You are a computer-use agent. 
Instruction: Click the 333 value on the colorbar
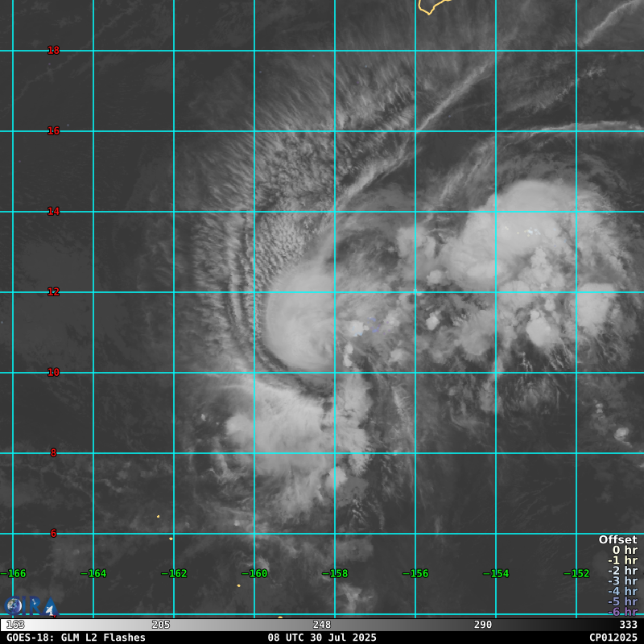coord(628,625)
